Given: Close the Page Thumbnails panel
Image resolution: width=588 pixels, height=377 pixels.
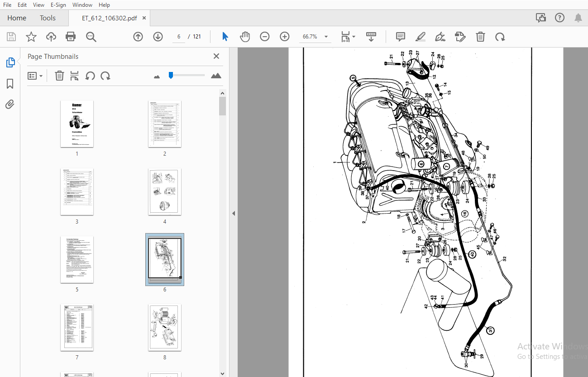Looking at the screenshot, I should pyautogui.click(x=216, y=56).
